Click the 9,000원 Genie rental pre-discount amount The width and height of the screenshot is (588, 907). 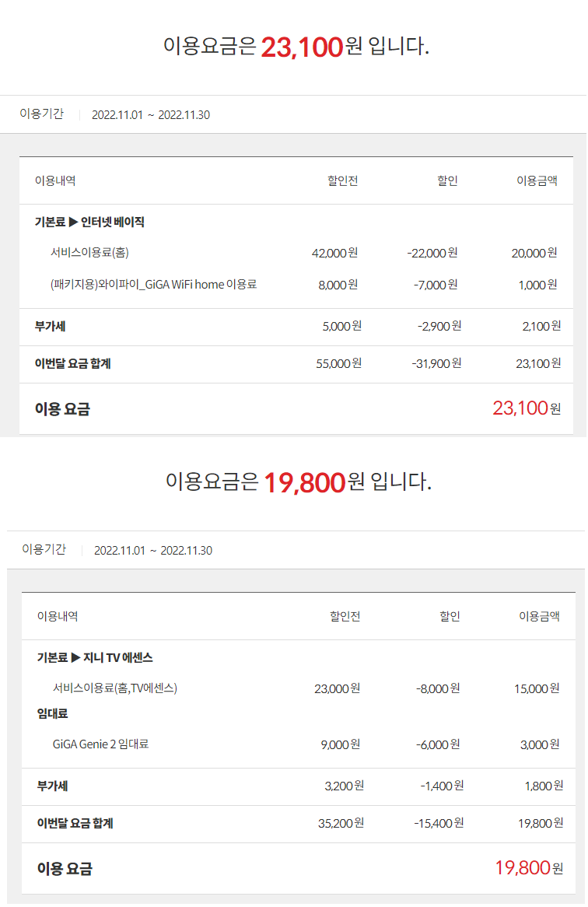pyautogui.click(x=341, y=744)
